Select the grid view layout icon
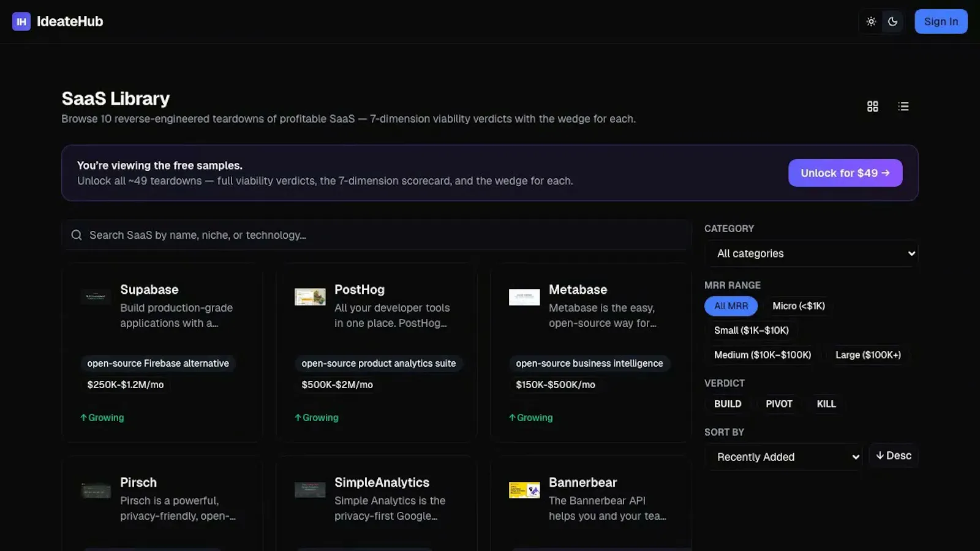This screenshot has height=551, width=980. click(873, 107)
